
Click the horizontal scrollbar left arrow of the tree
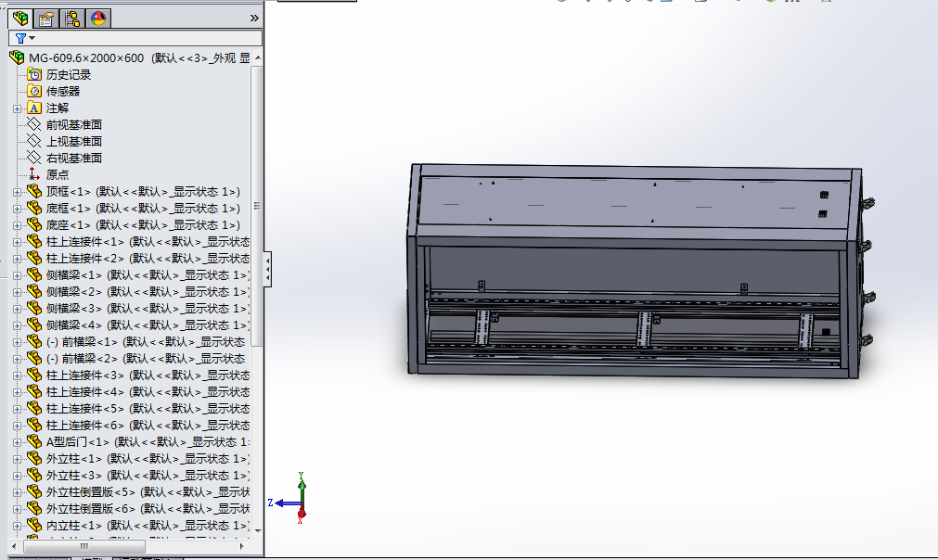point(14,546)
